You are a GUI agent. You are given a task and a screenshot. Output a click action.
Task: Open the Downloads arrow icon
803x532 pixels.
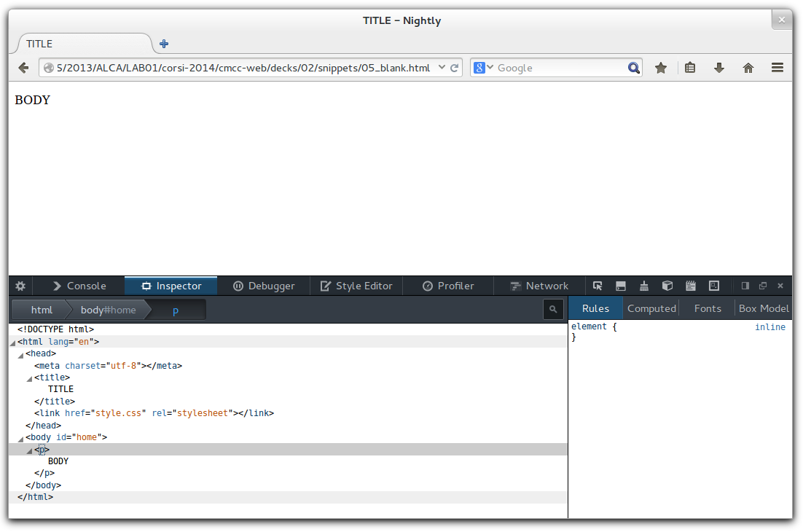point(719,68)
